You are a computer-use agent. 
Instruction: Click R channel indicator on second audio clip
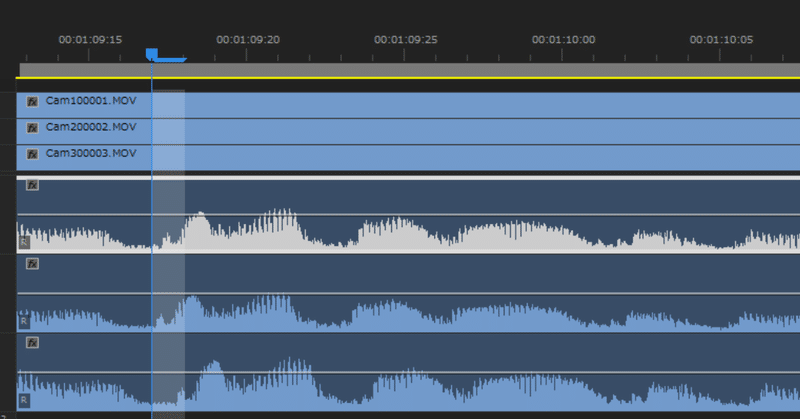[x=24, y=322]
